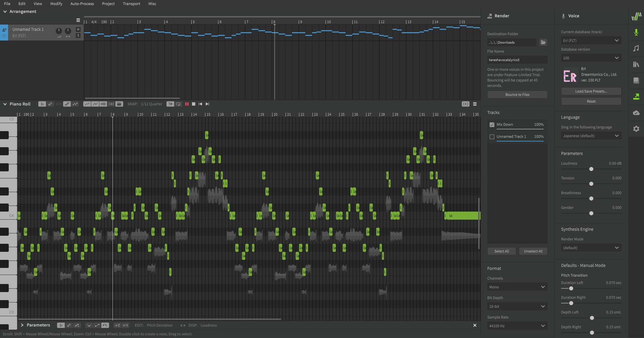Open the Channels Mono dropdown

point(517,287)
